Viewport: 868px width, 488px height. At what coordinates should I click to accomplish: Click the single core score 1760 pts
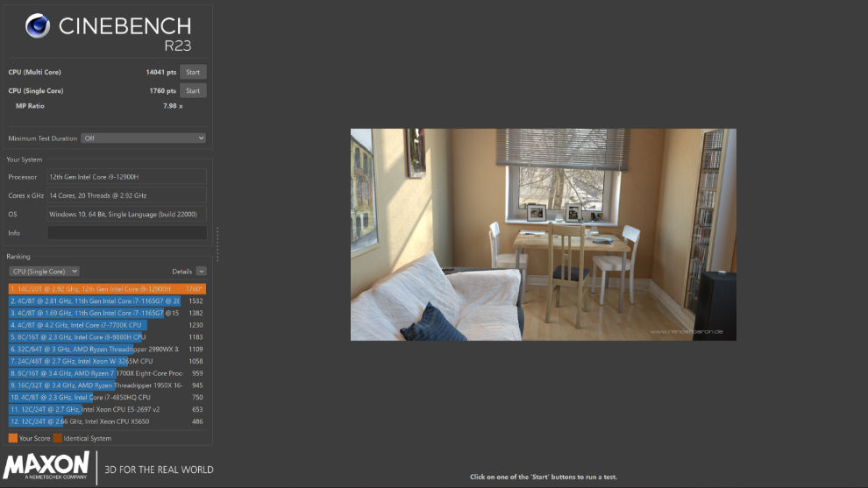pyautogui.click(x=163, y=91)
